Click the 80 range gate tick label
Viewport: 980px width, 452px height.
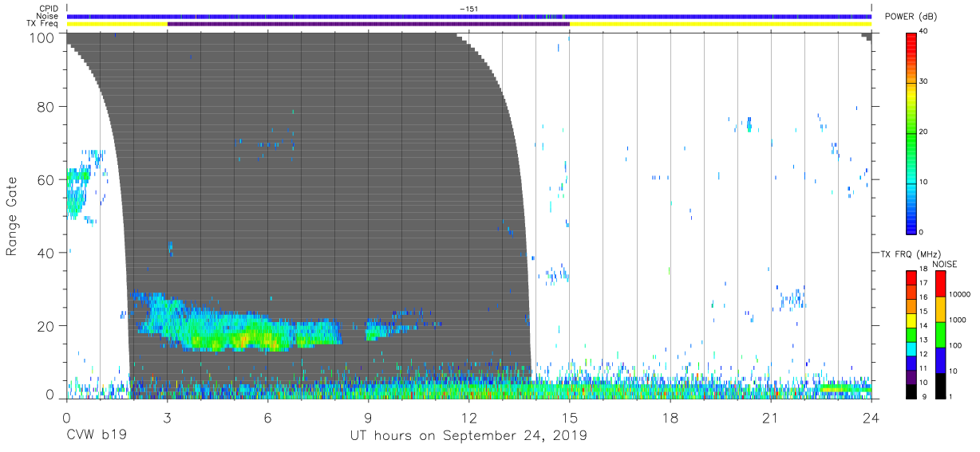(x=45, y=107)
